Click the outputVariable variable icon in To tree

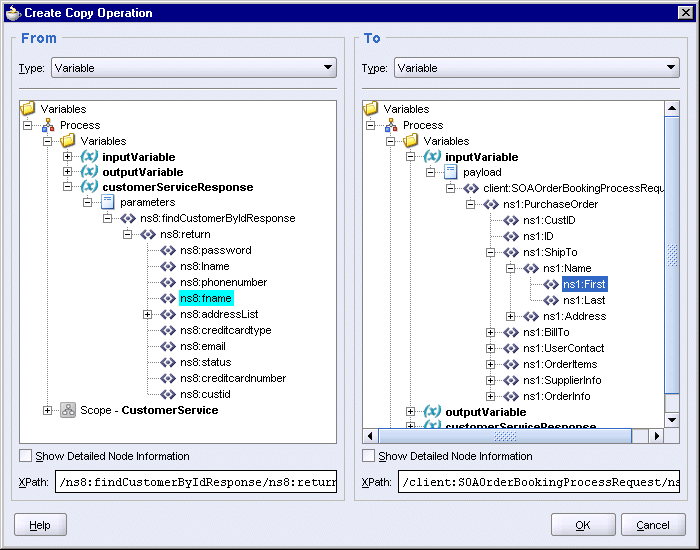point(432,411)
